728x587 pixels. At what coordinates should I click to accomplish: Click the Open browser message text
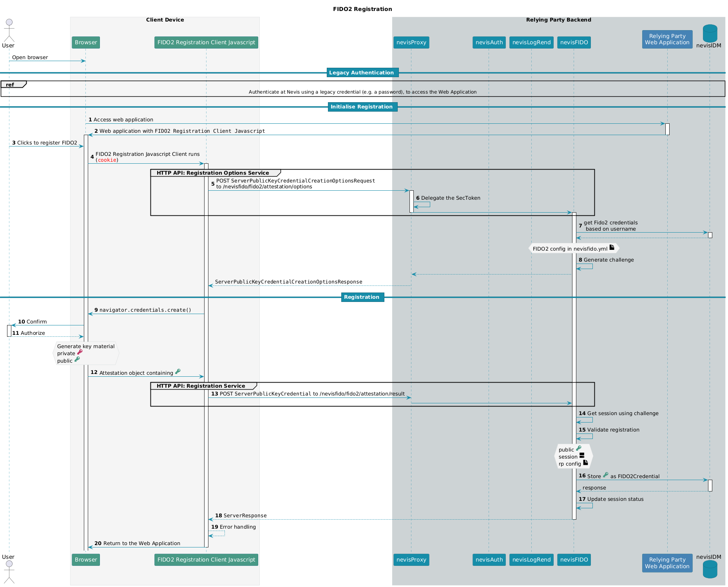(30, 57)
